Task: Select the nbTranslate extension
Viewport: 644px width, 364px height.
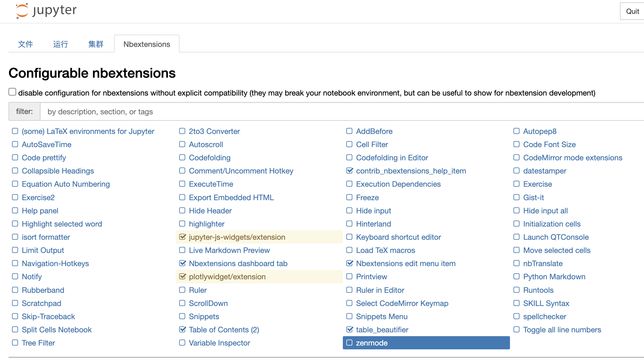Action: click(x=543, y=263)
